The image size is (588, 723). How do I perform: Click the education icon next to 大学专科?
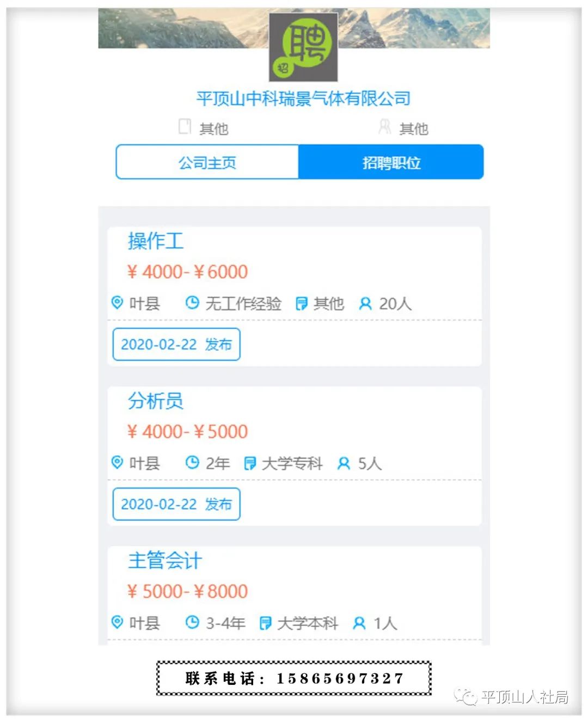[250, 463]
